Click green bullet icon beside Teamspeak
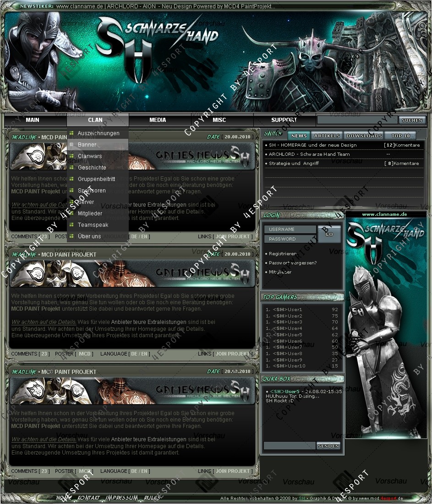 (71, 225)
